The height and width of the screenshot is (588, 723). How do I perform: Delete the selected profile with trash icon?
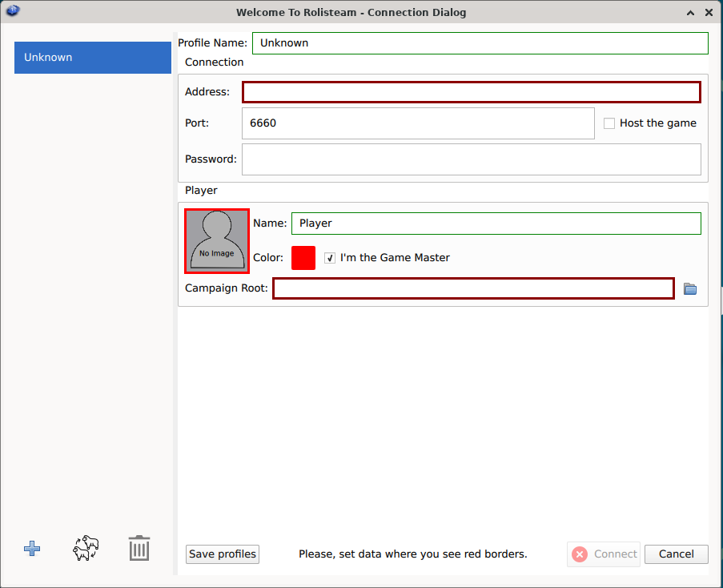[139, 549]
